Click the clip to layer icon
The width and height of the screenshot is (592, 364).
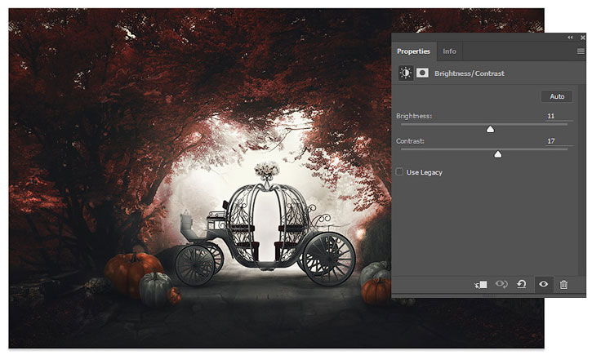pyautogui.click(x=481, y=284)
